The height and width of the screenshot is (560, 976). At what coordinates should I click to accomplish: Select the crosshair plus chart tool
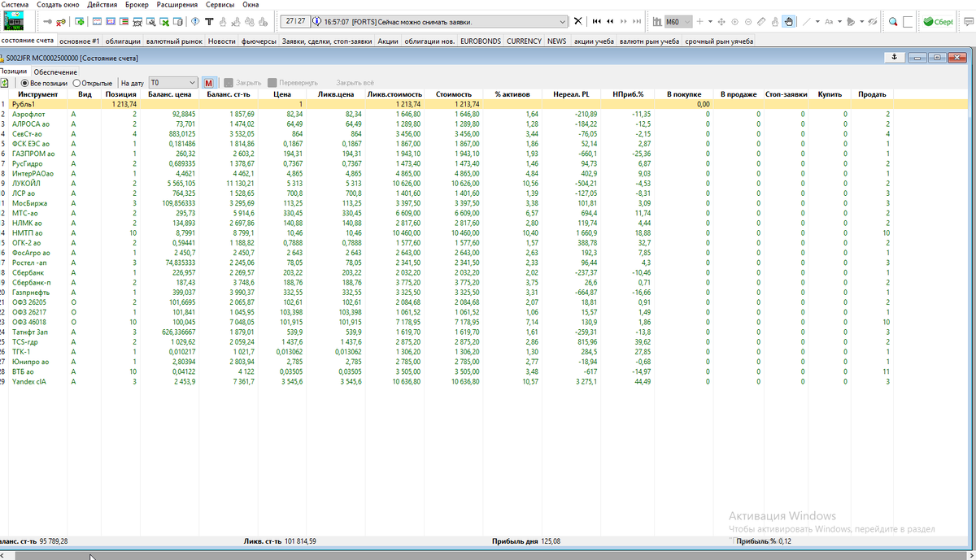(x=699, y=21)
